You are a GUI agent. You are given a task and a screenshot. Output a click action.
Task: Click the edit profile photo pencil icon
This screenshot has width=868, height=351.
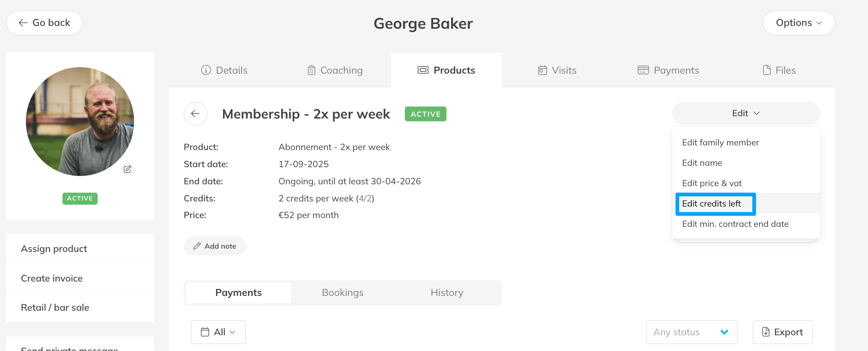pyautogui.click(x=127, y=169)
